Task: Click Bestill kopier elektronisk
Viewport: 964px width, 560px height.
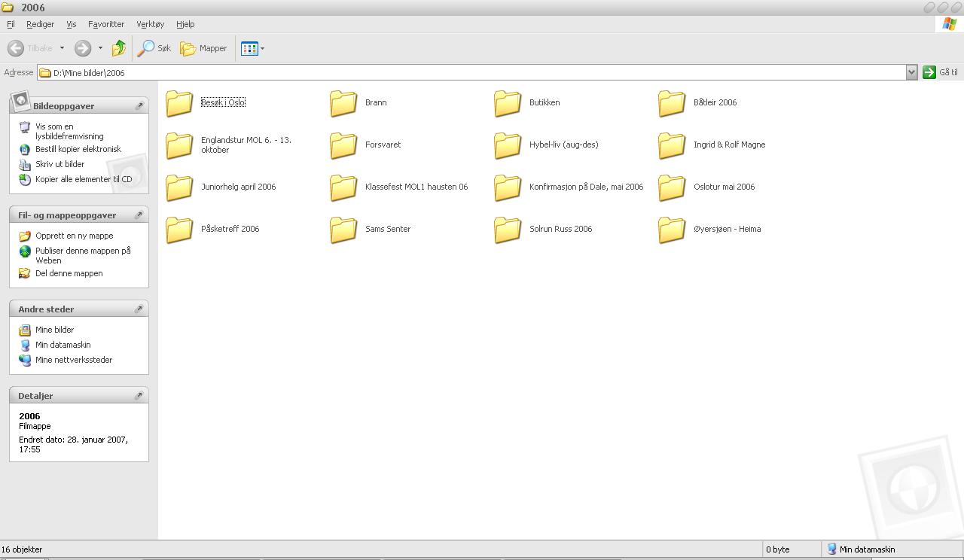Action: 78,149
